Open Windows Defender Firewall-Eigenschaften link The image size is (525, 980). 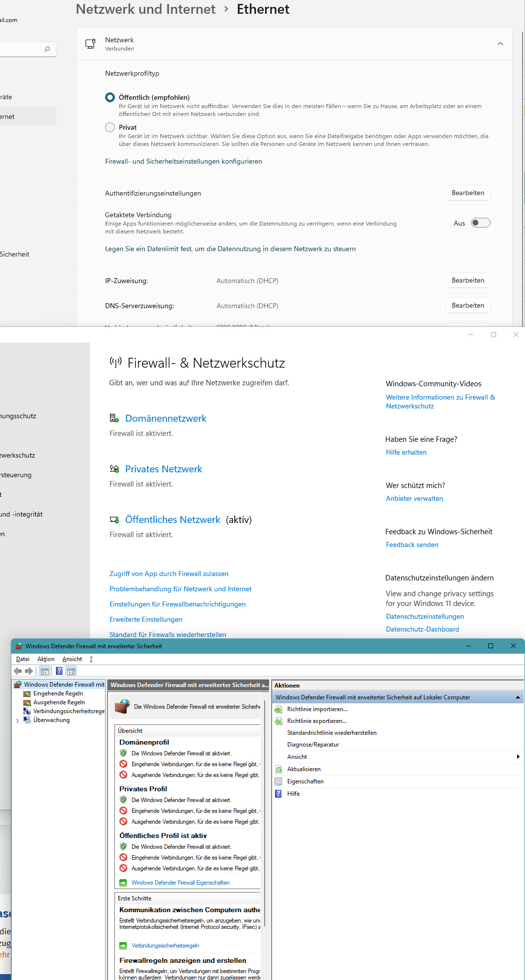click(180, 883)
